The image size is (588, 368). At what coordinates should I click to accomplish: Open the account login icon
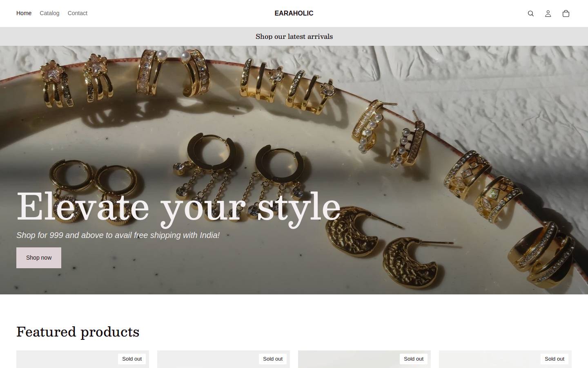(x=548, y=13)
